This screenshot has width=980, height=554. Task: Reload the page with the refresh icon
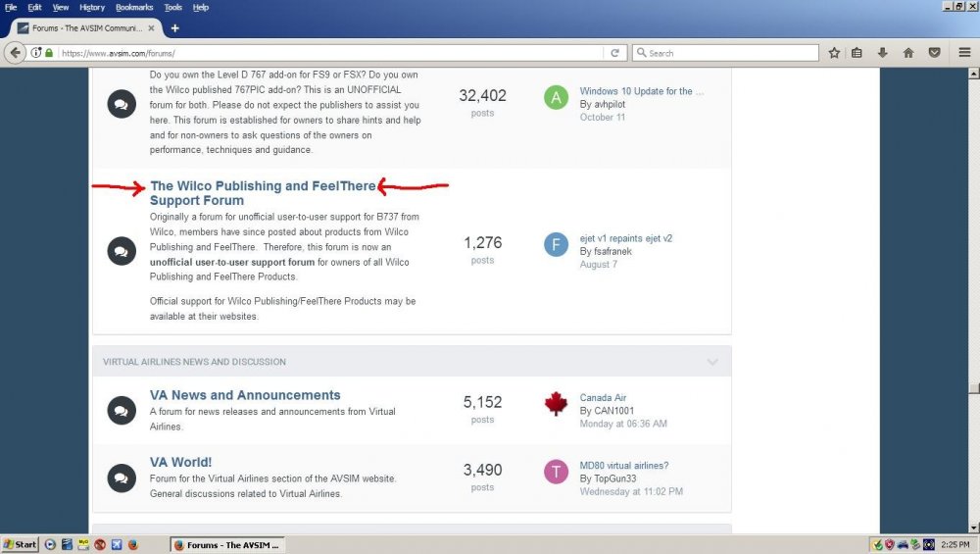[615, 53]
